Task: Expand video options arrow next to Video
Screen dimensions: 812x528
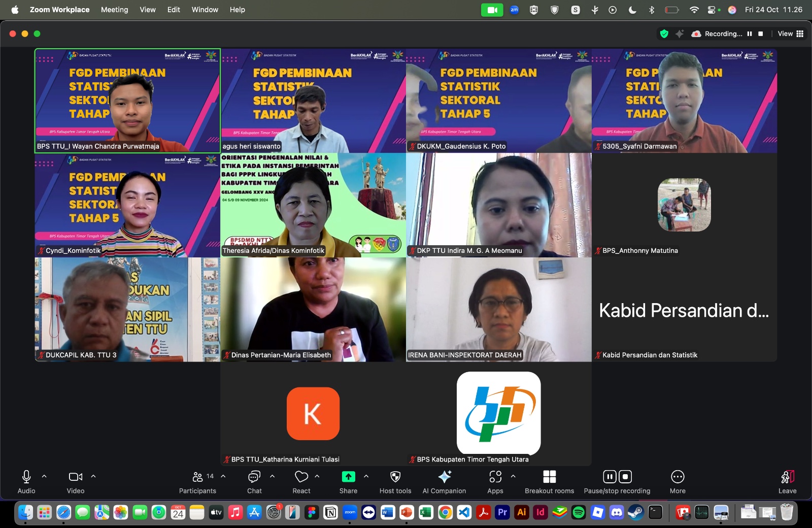Action: [93, 476]
